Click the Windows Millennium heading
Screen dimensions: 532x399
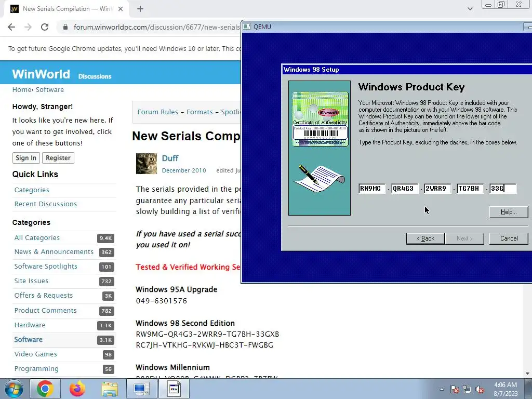click(172, 367)
